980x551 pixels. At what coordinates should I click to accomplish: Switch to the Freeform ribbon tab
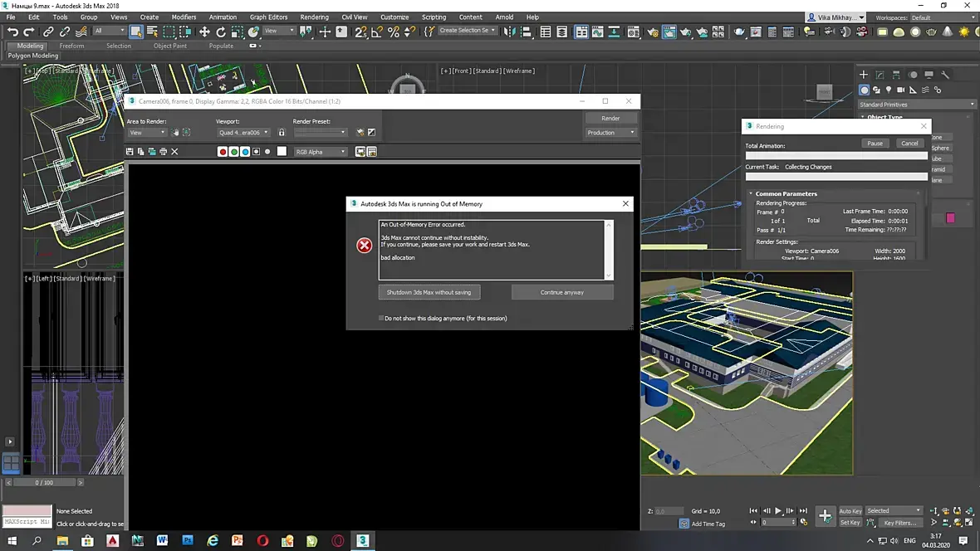pyautogui.click(x=71, y=46)
